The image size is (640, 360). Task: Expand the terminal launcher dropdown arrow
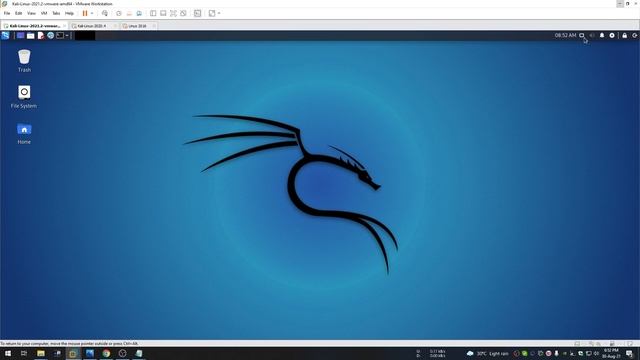[67, 36]
